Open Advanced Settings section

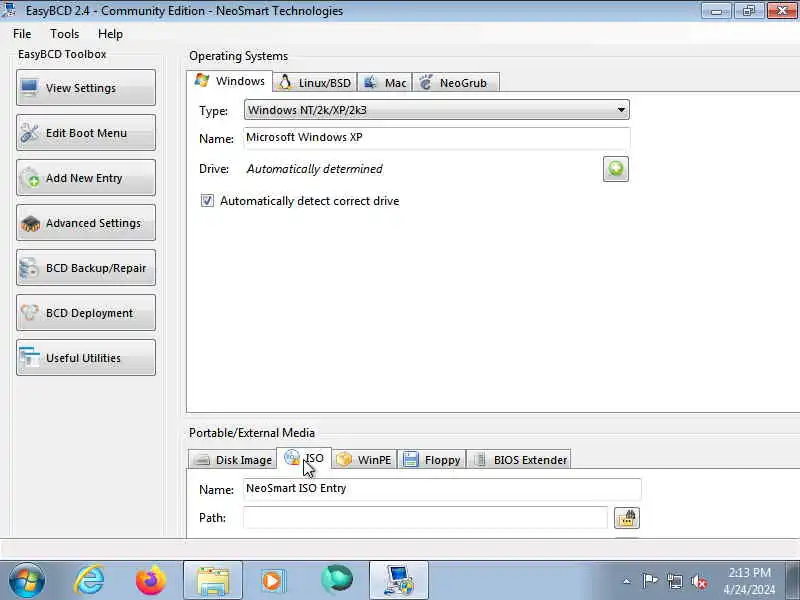[x=86, y=223]
